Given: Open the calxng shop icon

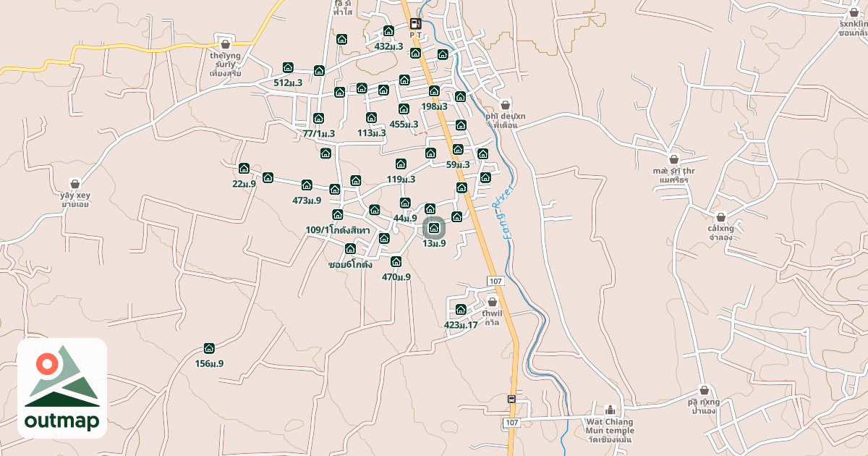Looking at the screenshot, I should 721,216.
